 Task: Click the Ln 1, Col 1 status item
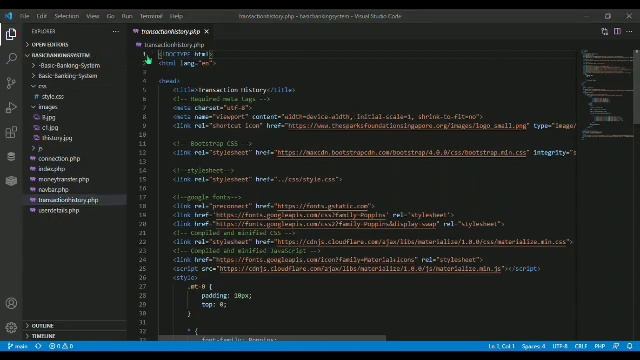tap(501, 346)
